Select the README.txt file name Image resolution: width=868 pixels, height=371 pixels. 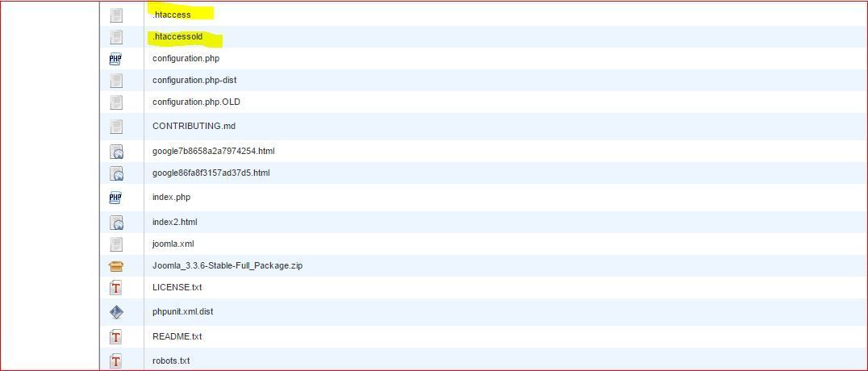[177, 336]
